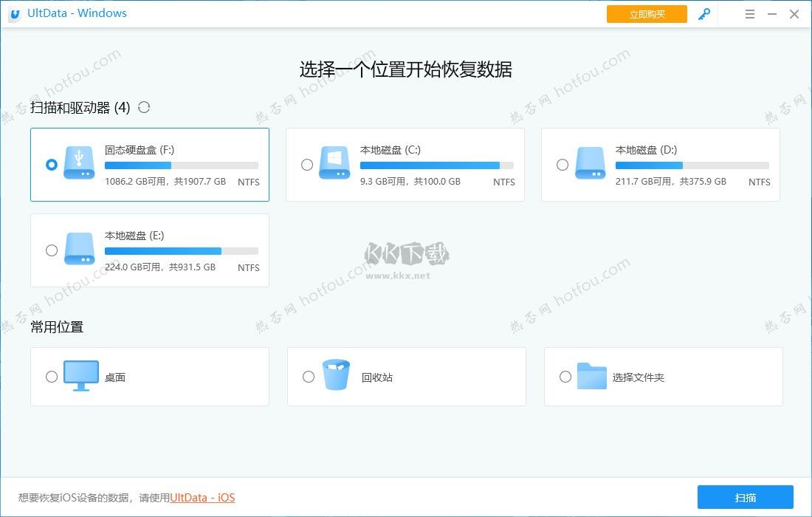Click the orange 立即购买 button
Screen dimensions: 812x517
[646, 13]
